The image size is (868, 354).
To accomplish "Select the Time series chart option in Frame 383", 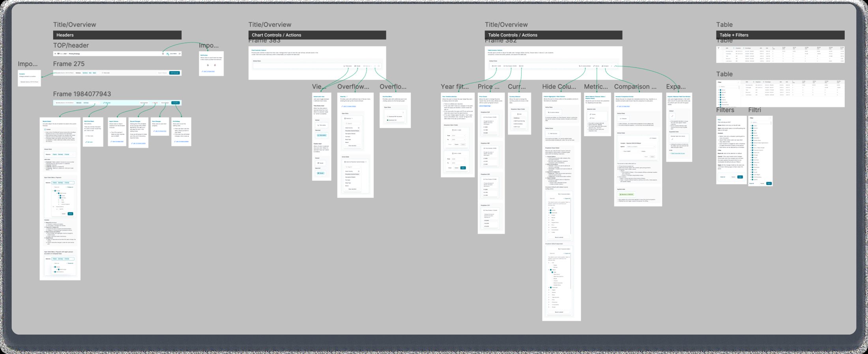I will pyautogui.click(x=348, y=66).
